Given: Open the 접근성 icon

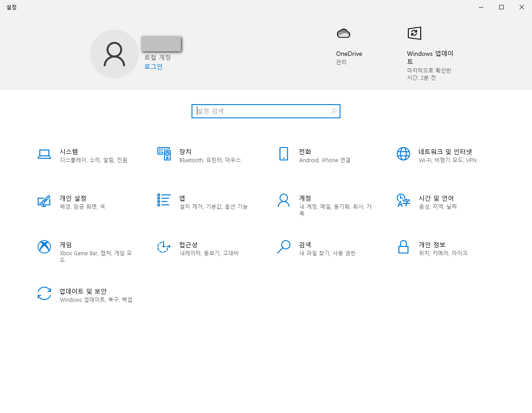Looking at the screenshot, I should (x=164, y=247).
